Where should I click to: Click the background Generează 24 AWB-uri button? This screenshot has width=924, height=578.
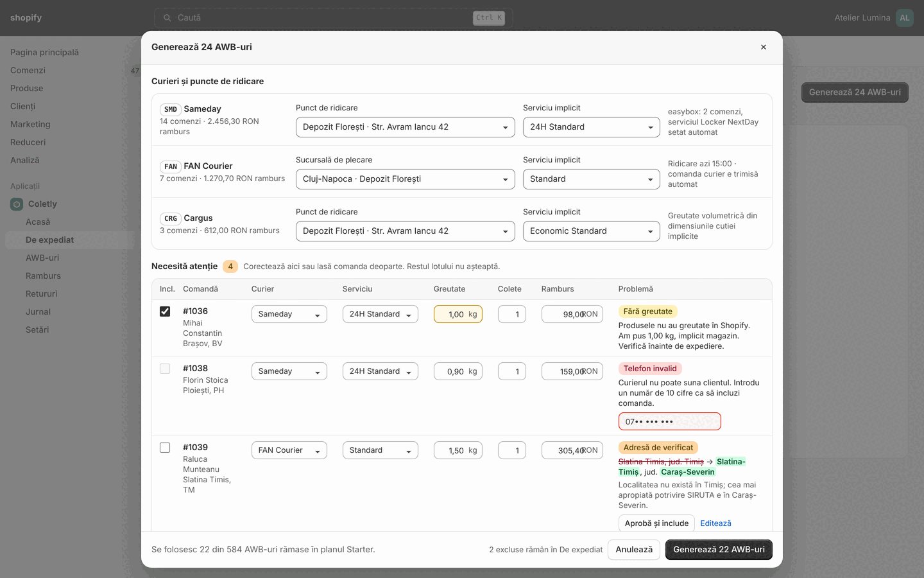click(x=855, y=92)
